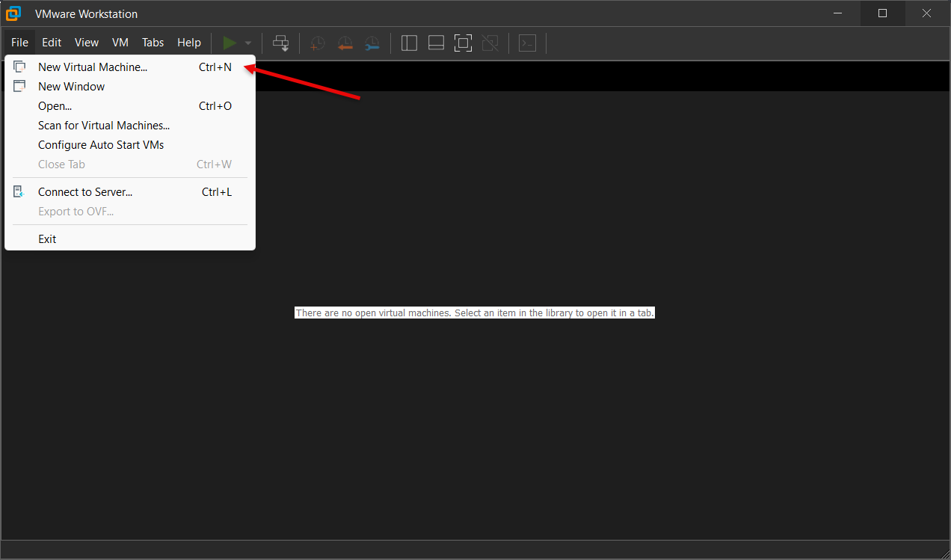The height and width of the screenshot is (560, 951).
Task: Choose Connect to Server option
Action: tap(84, 191)
